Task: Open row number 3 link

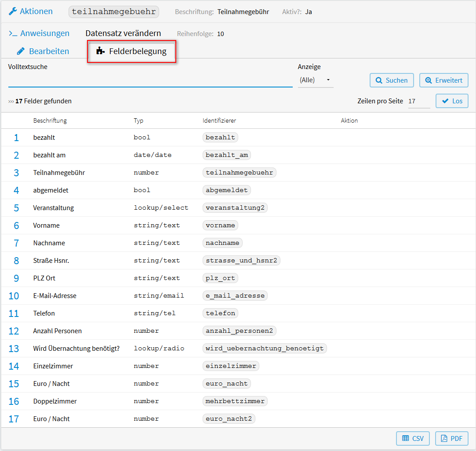Action: 16,173
